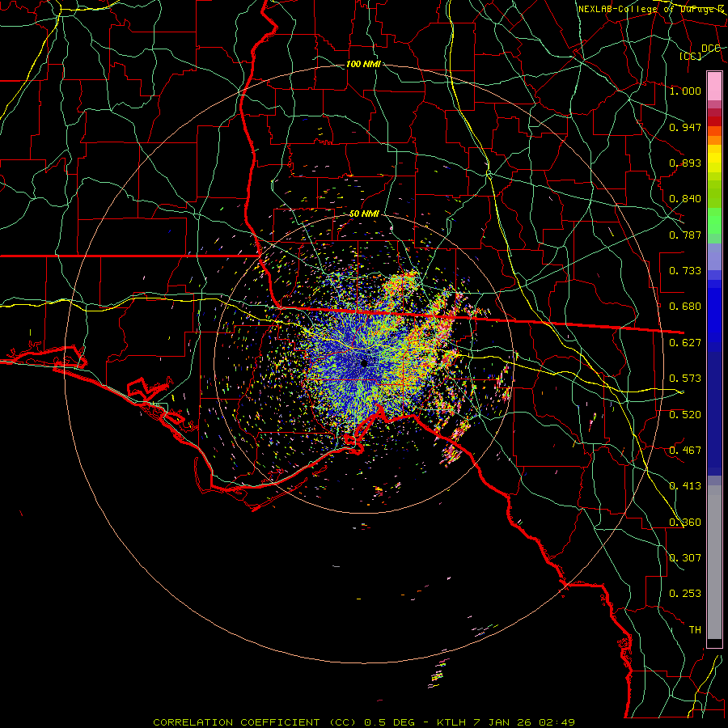Select the 0.520 color scale value

[x=685, y=415]
